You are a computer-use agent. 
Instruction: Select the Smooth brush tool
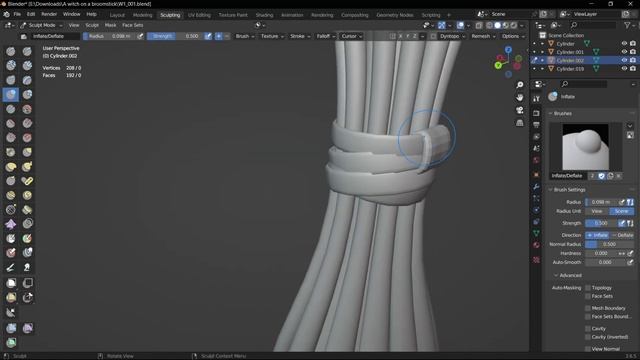27,109
